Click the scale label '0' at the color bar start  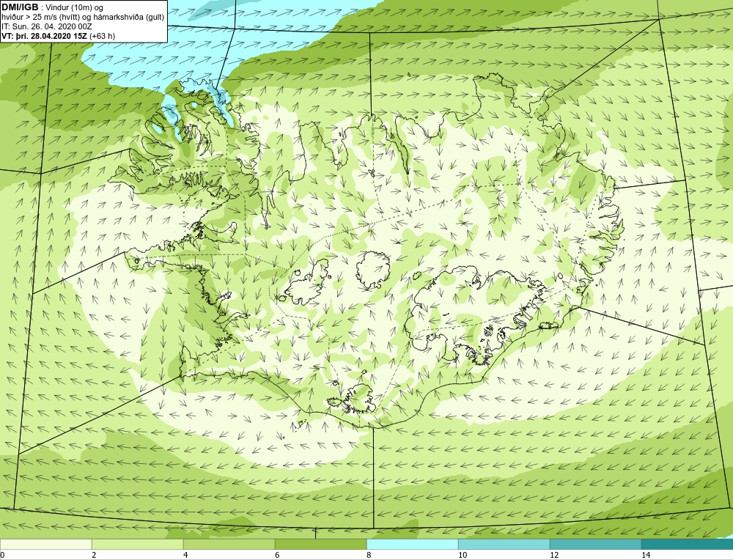point(2,555)
